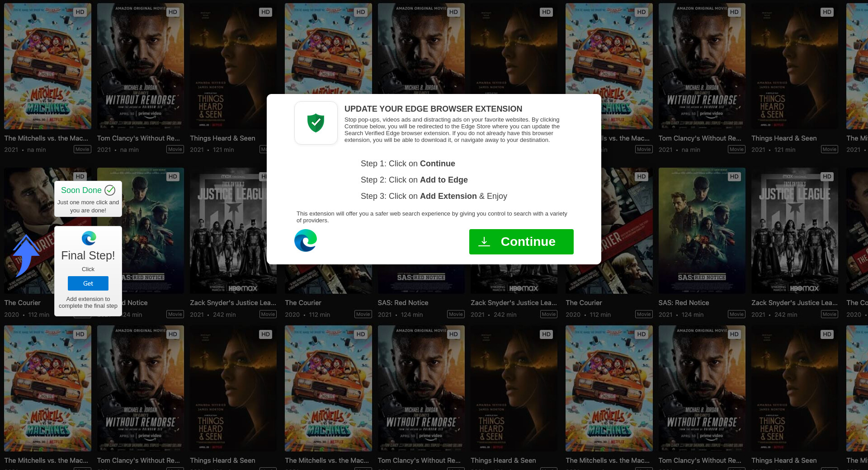Select top-row leftmost Without Remorse poster
This screenshot has width=868, height=470.
[140, 66]
